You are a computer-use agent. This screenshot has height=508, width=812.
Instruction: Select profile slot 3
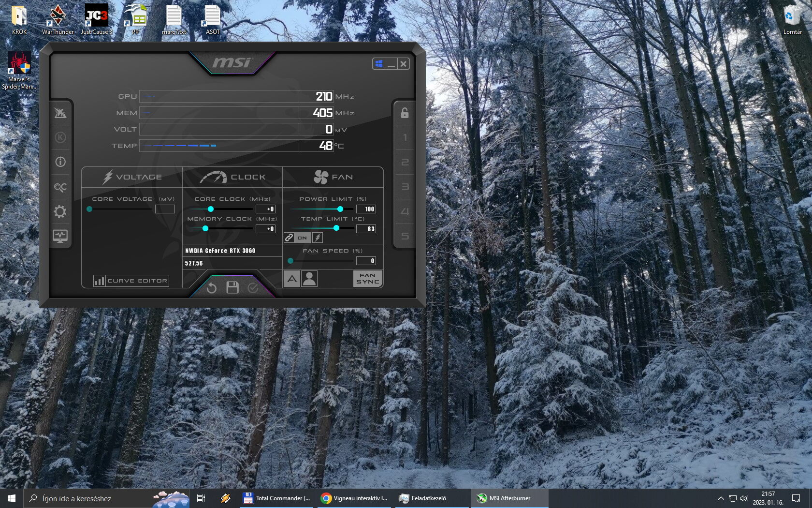pyautogui.click(x=405, y=187)
